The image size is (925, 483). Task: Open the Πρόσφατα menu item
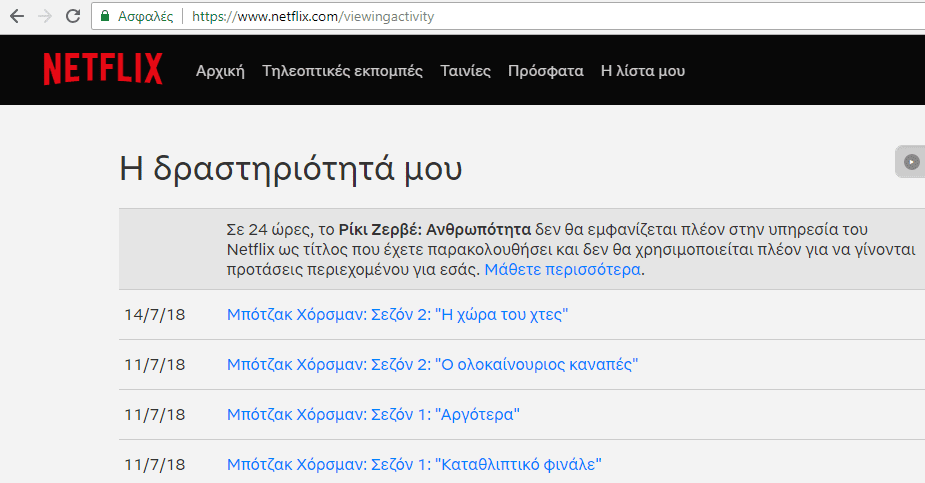[x=546, y=71]
